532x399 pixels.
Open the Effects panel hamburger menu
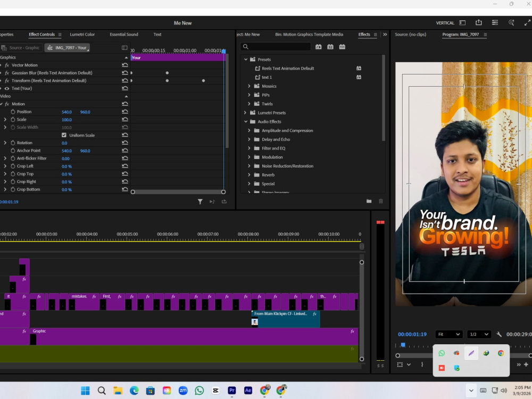[x=375, y=34]
